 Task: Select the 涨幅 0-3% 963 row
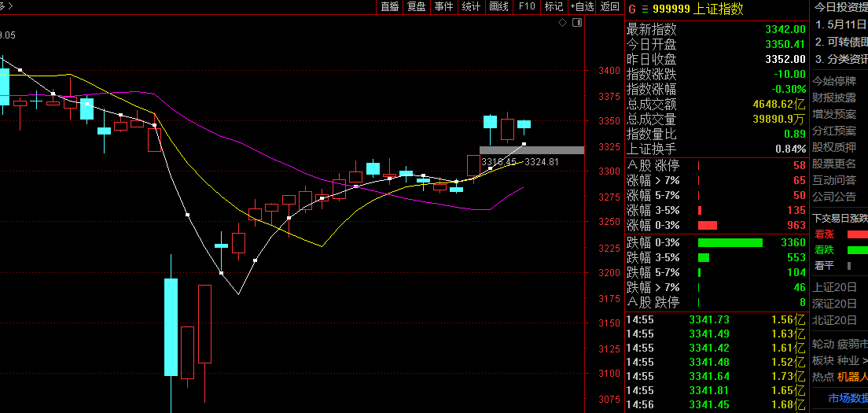(716, 225)
